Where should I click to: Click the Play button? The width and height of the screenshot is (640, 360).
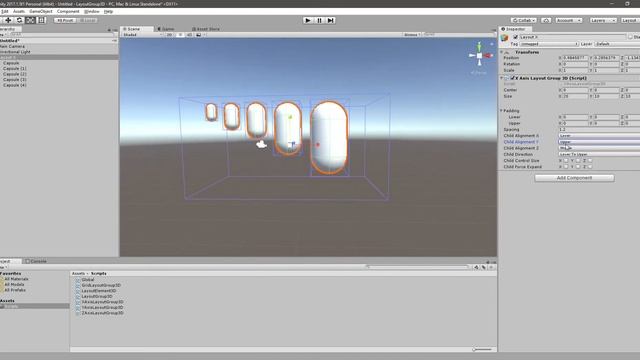pos(308,20)
